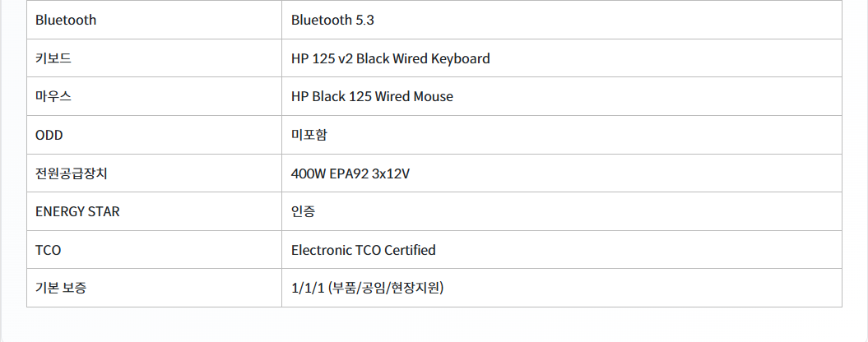This screenshot has height=342, width=868.
Task: Select the 400W EPA92 3x12V value
Action: pos(350,173)
